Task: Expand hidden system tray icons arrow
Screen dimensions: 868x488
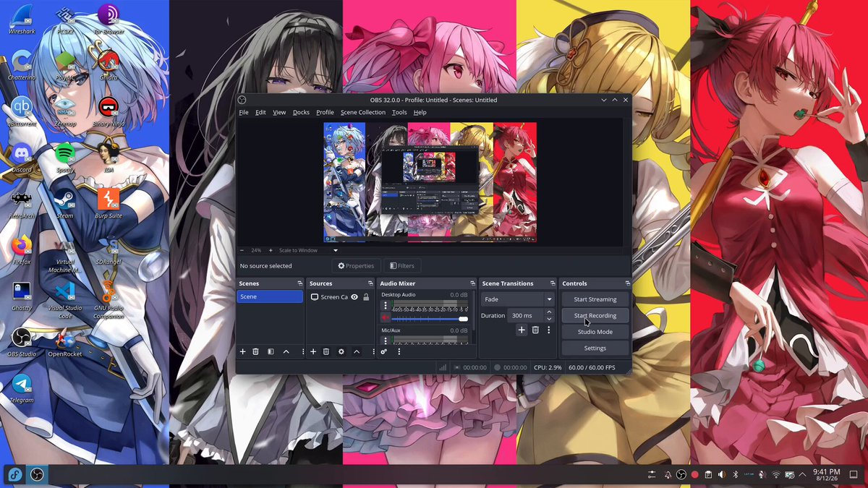Action: [x=801, y=474]
